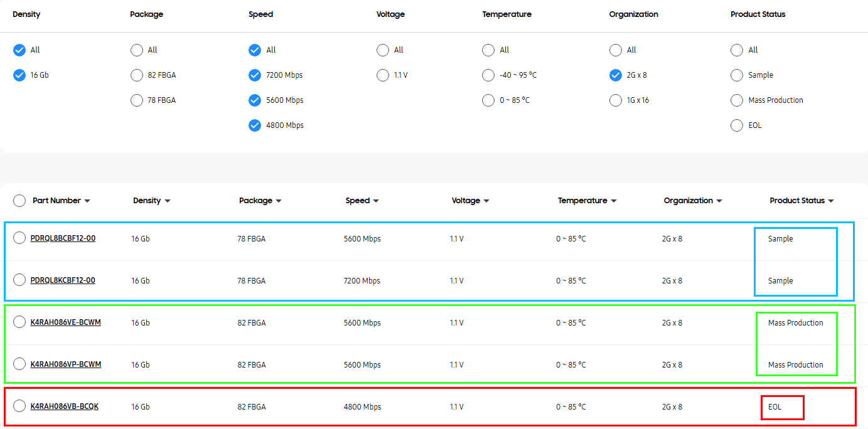Open the K4RAH086VE-BCWM part page
The image size is (868, 429).
[x=65, y=322]
